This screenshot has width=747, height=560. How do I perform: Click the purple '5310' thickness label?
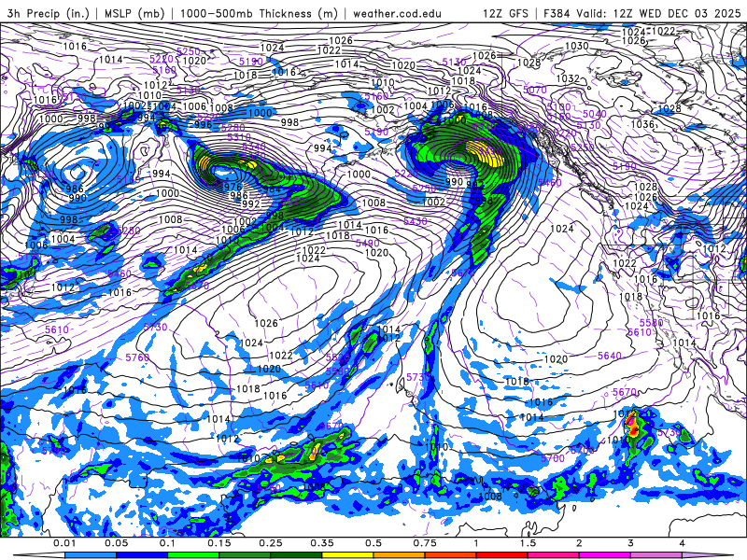pyautogui.click(x=240, y=137)
